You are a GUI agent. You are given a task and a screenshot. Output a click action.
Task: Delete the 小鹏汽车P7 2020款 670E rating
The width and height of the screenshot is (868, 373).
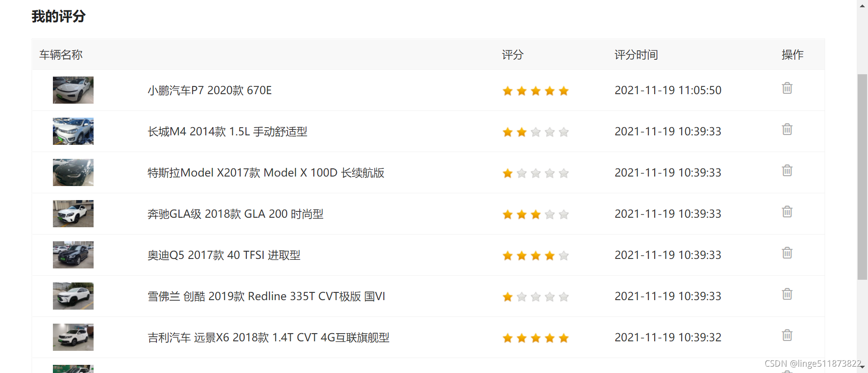[x=787, y=88]
